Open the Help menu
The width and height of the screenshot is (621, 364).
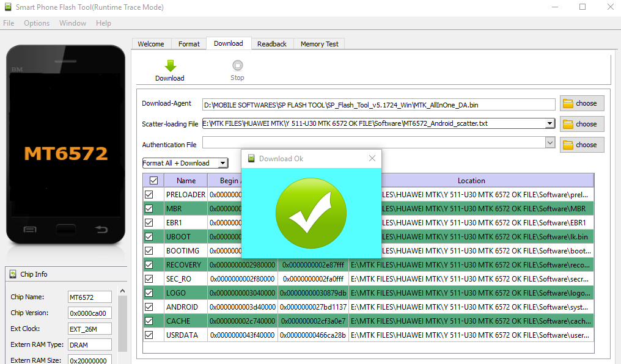coord(103,23)
